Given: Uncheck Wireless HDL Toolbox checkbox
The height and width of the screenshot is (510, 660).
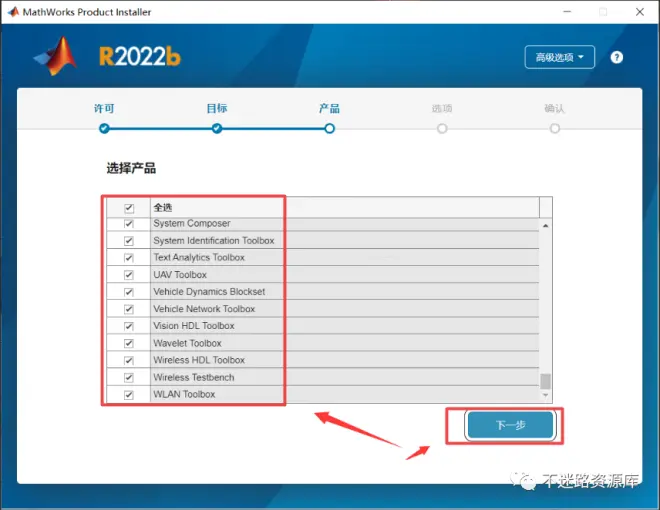Looking at the screenshot, I should [129, 360].
